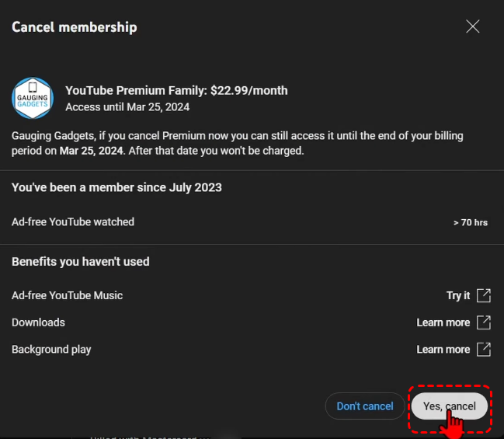The image size is (504, 439).
Task: Click the Downloads benefit label
Action: click(38, 322)
